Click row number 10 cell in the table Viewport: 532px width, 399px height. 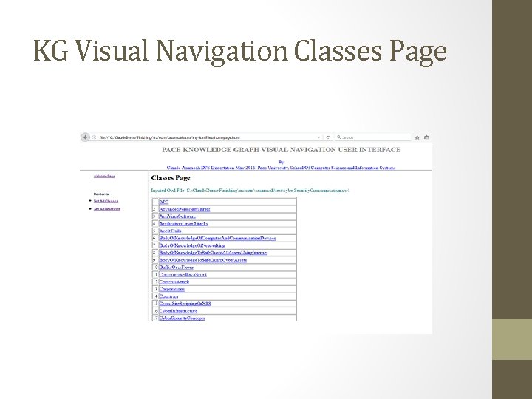tap(155, 267)
